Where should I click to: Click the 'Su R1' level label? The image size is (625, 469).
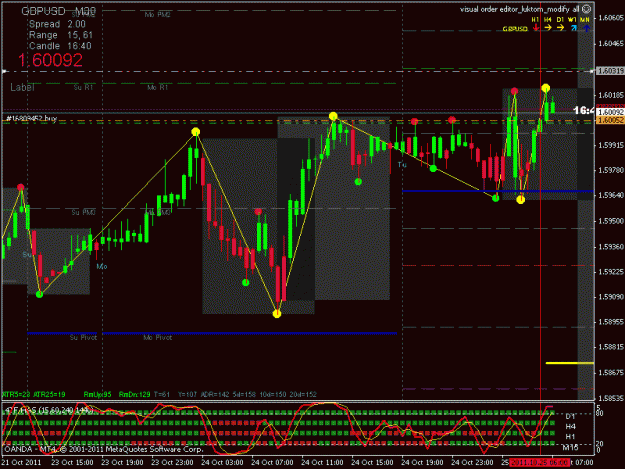(x=83, y=87)
